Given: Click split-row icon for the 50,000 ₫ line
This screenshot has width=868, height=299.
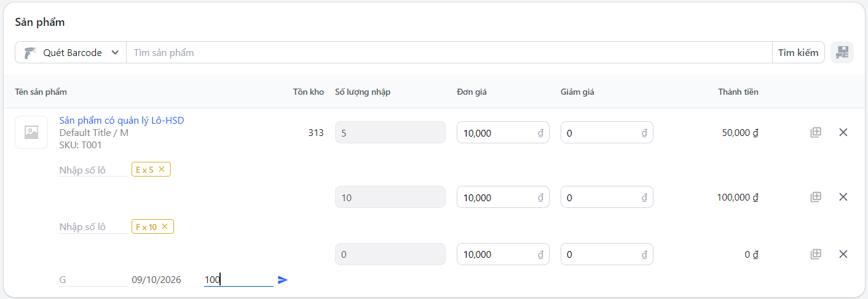Looking at the screenshot, I should [816, 132].
